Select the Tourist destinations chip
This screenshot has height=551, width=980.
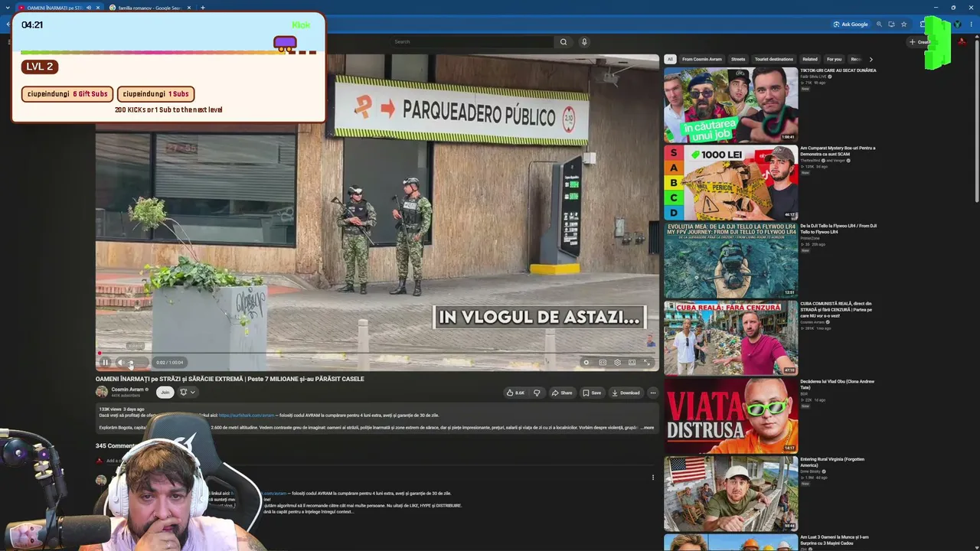click(x=774, y=59)
